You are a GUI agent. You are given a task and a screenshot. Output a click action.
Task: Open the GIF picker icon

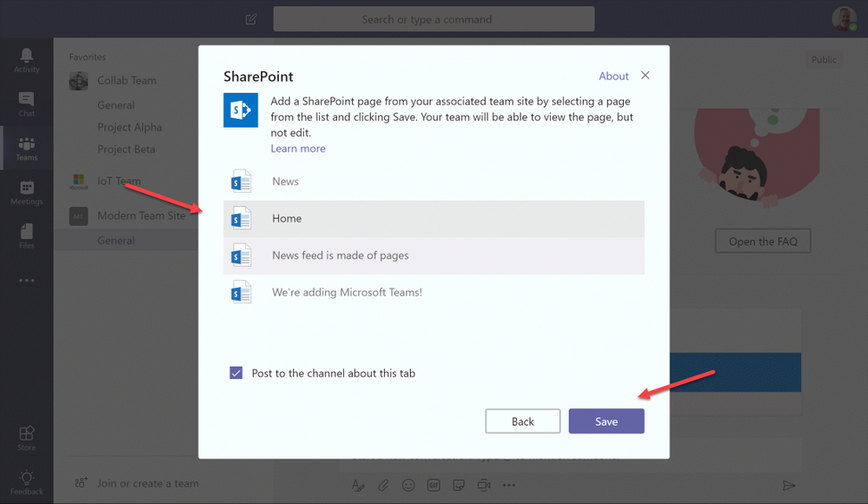[434, 485]
